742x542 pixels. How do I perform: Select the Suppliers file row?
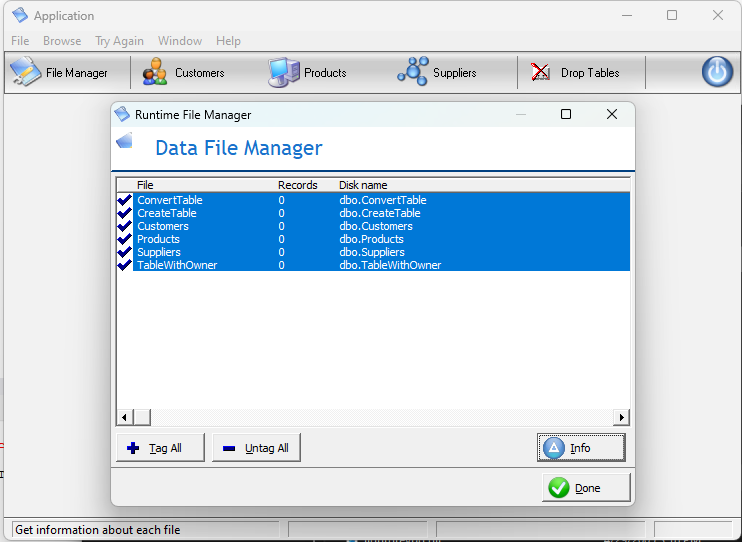[159, 252]
